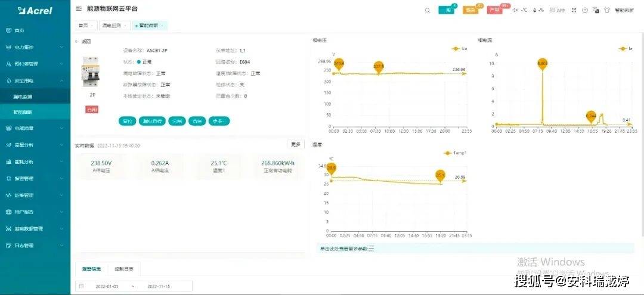Click the 运维管理 sidebar icon
This screenshot has height=295, width=644.
tap(8, 195)
